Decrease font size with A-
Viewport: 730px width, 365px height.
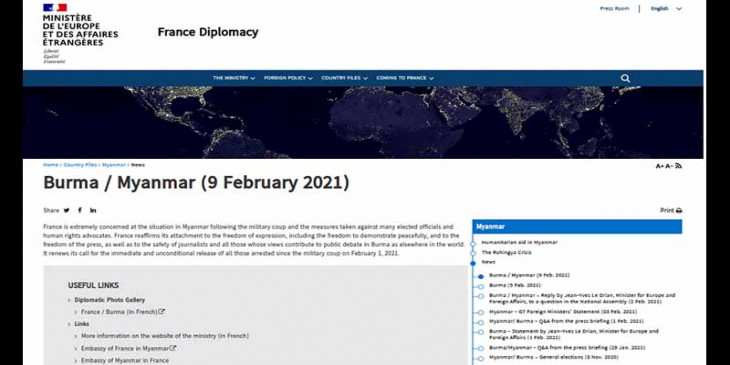tap(669, 166)
